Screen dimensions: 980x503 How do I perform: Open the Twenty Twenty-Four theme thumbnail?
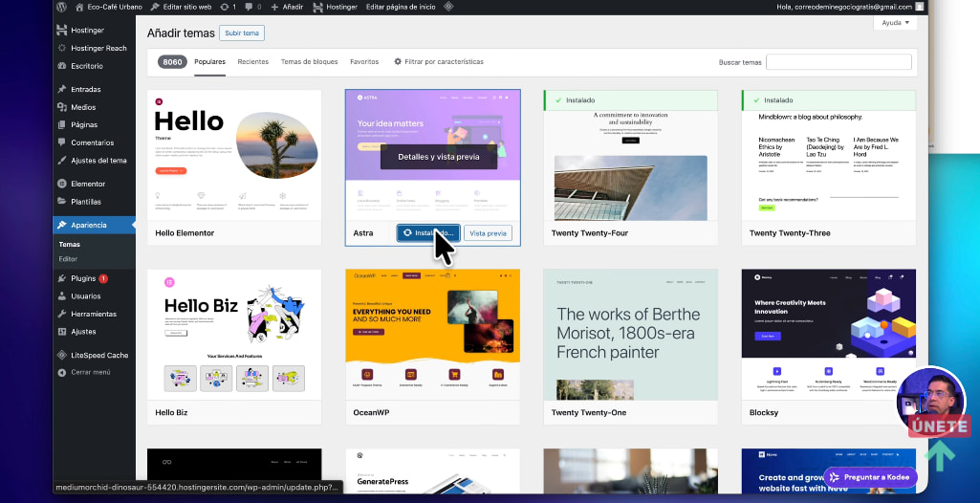(631, 155)
